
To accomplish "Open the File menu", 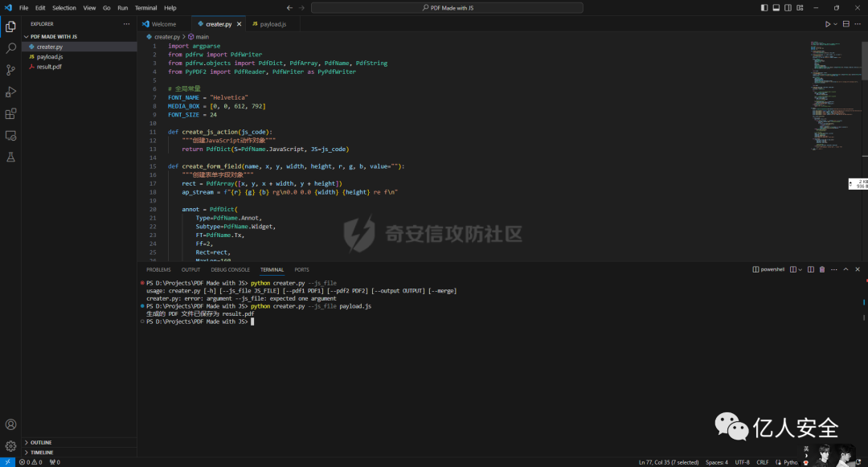I will click(24, 8).
